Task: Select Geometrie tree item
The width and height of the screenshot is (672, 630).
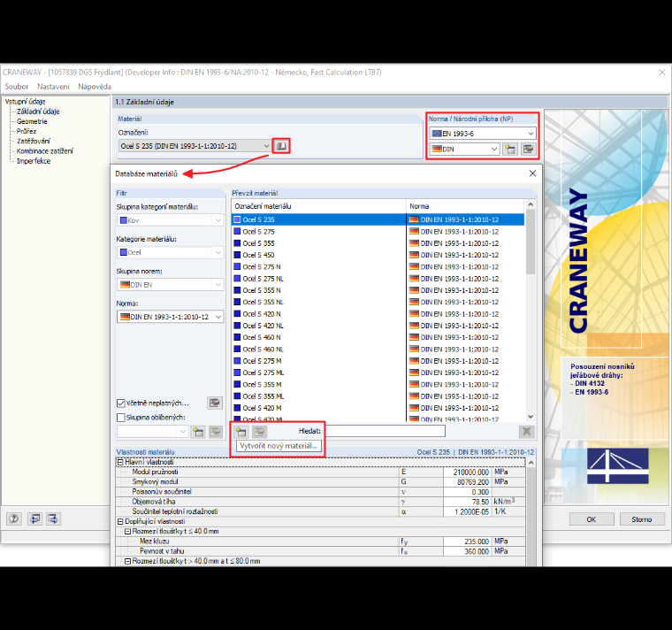Action: (x=32, y=121)
